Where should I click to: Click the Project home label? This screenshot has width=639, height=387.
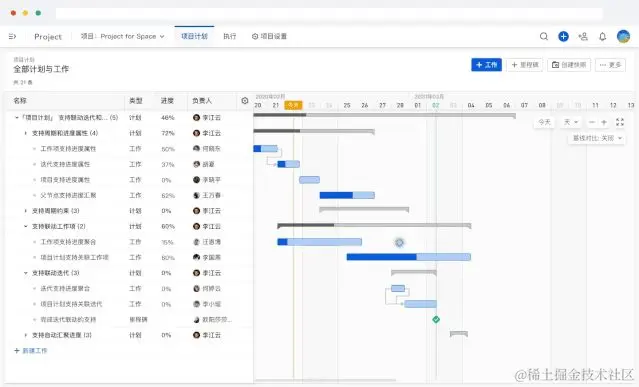(x=48, y=37)
